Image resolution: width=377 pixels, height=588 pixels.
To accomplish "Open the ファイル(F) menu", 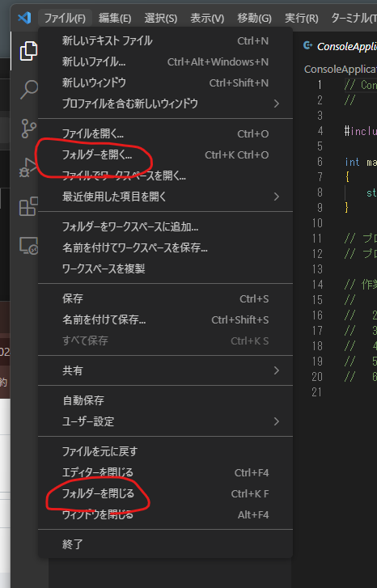I will (65, 18).
